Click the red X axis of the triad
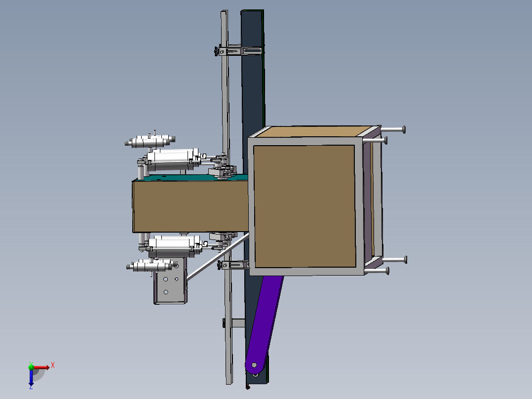The width and height of the screenshot is (532, 399). 41,367
